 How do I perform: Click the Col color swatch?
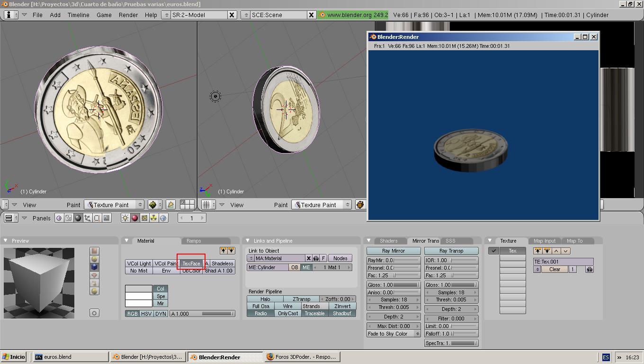(x=139, y=289)
